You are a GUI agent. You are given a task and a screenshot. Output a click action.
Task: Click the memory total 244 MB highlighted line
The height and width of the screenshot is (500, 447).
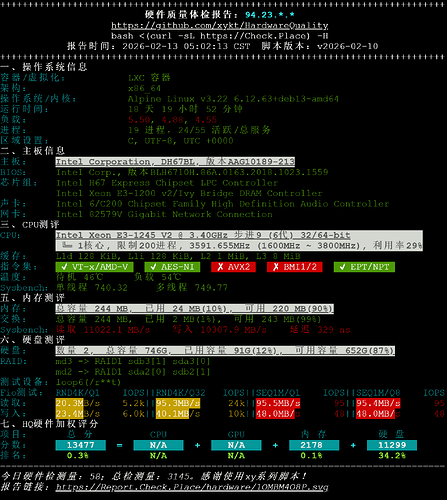point(194,309)
